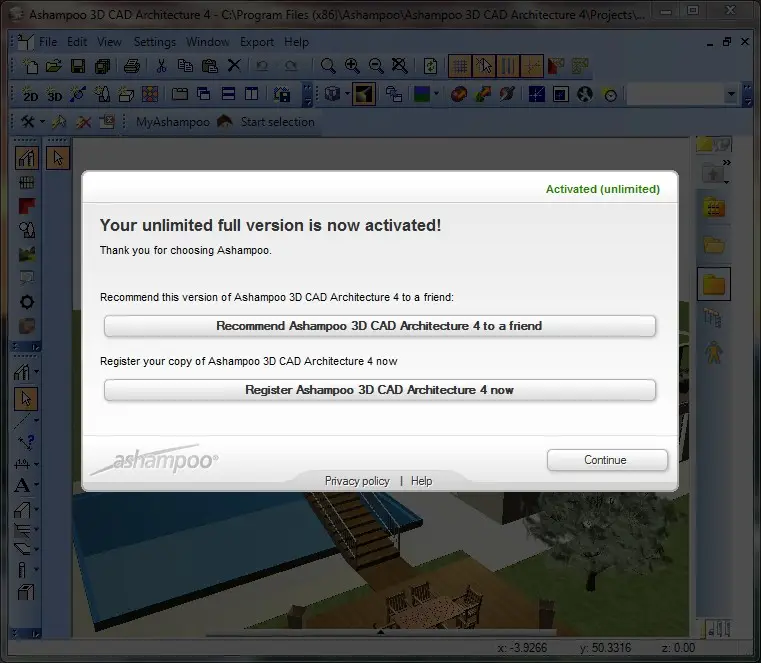Screen dimensions: 761x663
Task: Click the globe icon in the view toolbar
Action: click(x=585, y=94)
